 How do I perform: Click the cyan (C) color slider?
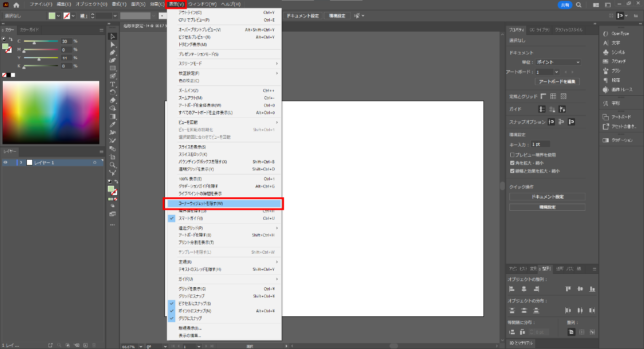[41, 41]
